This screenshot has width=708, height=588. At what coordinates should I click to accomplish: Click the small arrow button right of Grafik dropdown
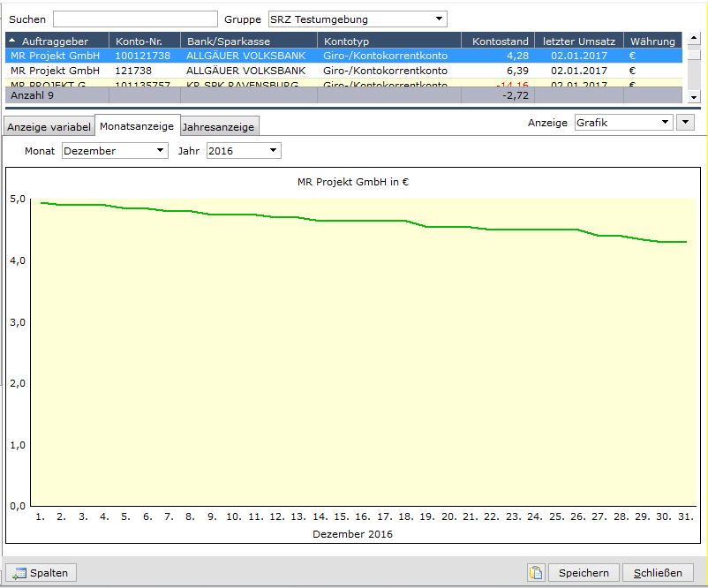(685, 123)
